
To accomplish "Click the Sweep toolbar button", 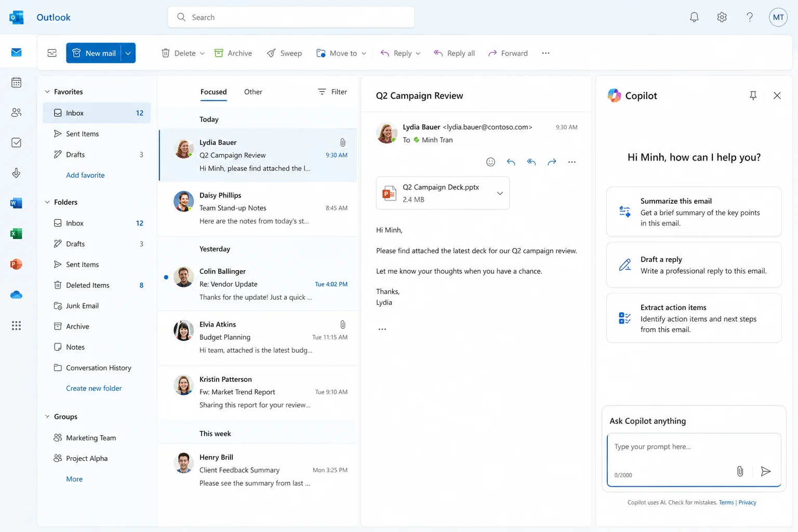I will [284, 53].
